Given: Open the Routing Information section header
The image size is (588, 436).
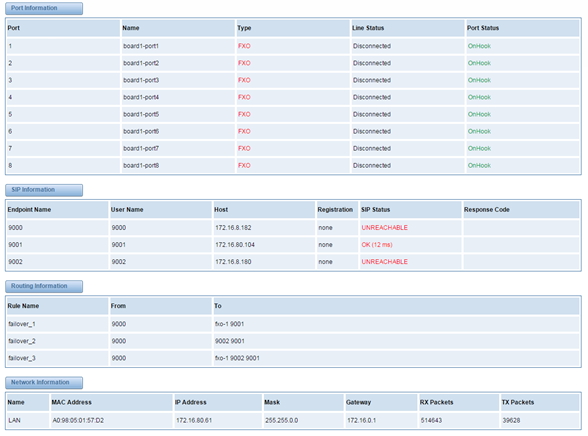Looking at the screenshot, I should (44, 286).
